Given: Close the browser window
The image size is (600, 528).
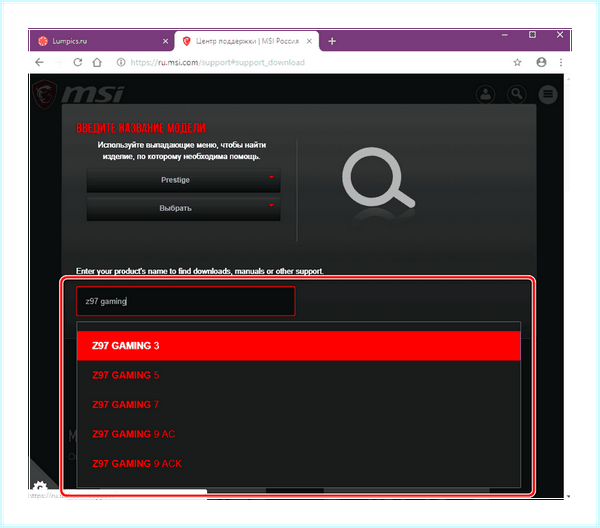Looking at the screenshot, I should pos(560,35).
